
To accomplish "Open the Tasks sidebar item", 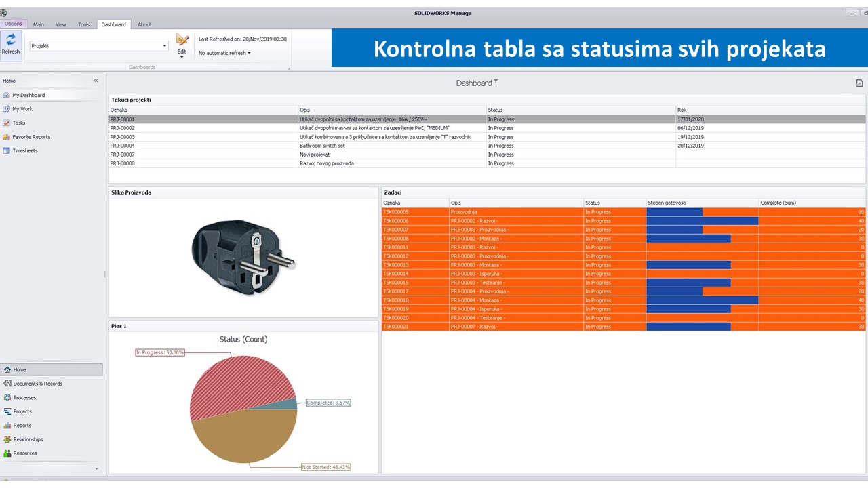I will pyautogui.click(x=18, y=123).
